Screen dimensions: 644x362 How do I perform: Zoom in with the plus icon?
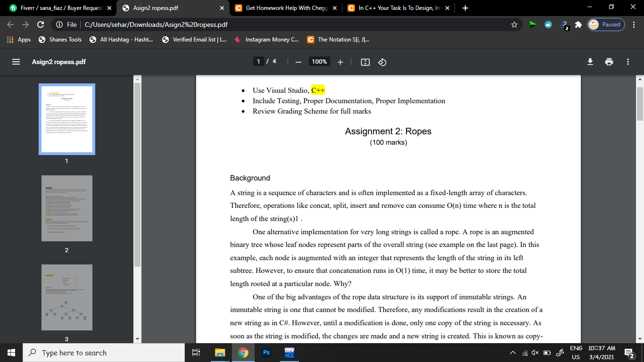[x=340, y=62]
